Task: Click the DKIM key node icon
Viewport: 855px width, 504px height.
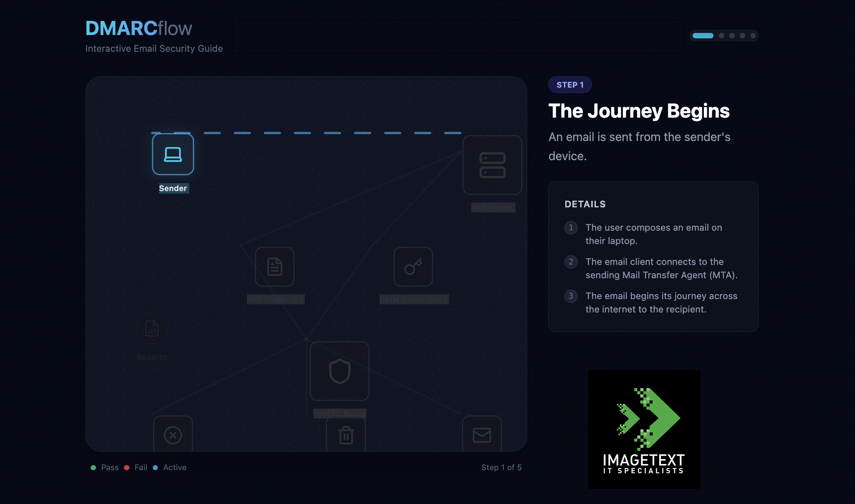Action: click(413, 267)
